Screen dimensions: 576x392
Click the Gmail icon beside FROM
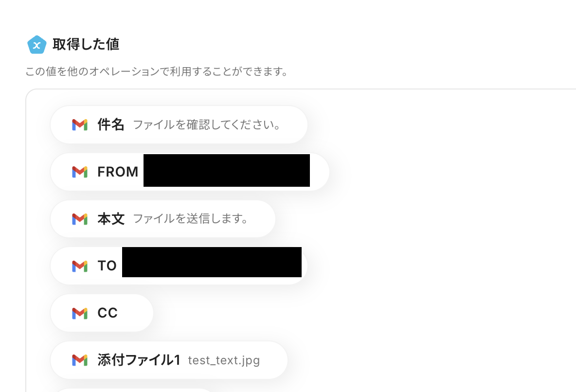point(80,172)
